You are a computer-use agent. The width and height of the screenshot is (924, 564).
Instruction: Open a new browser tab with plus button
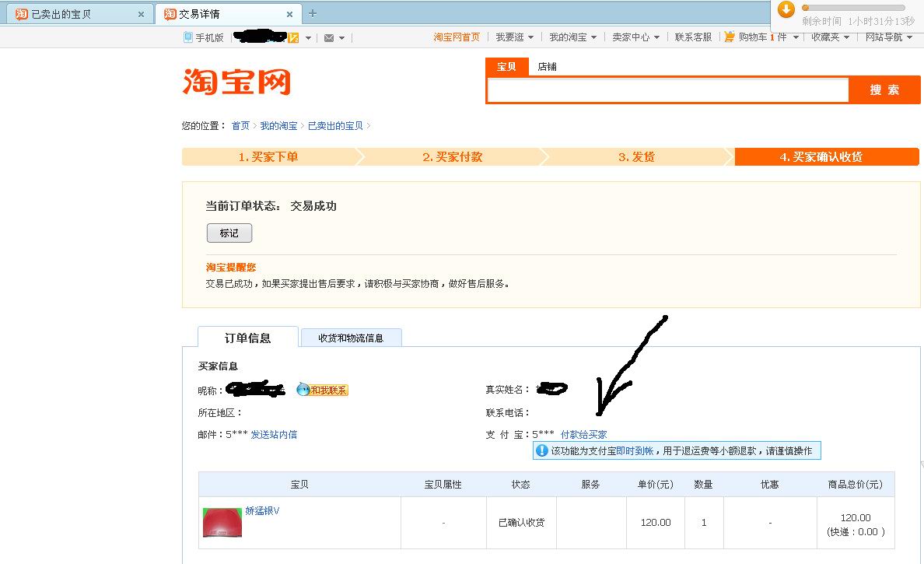coord(313,13)
